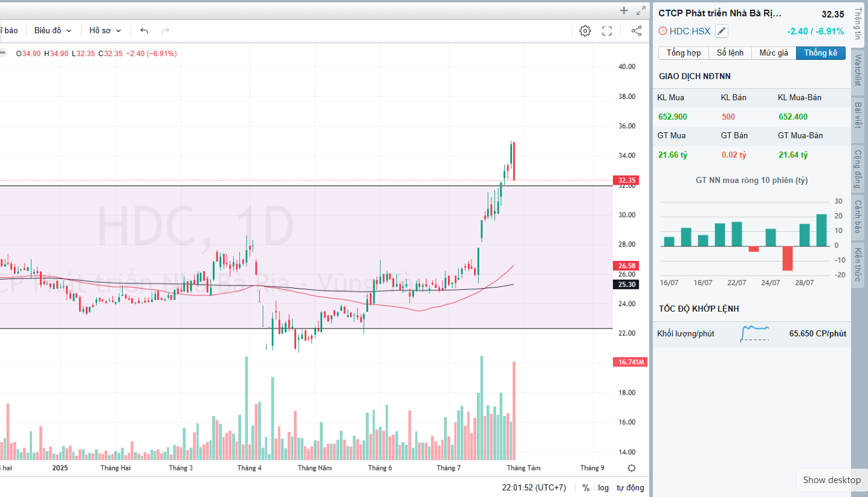868x497 pixels.
Task: Undo the last chart action
Action: 144,31
